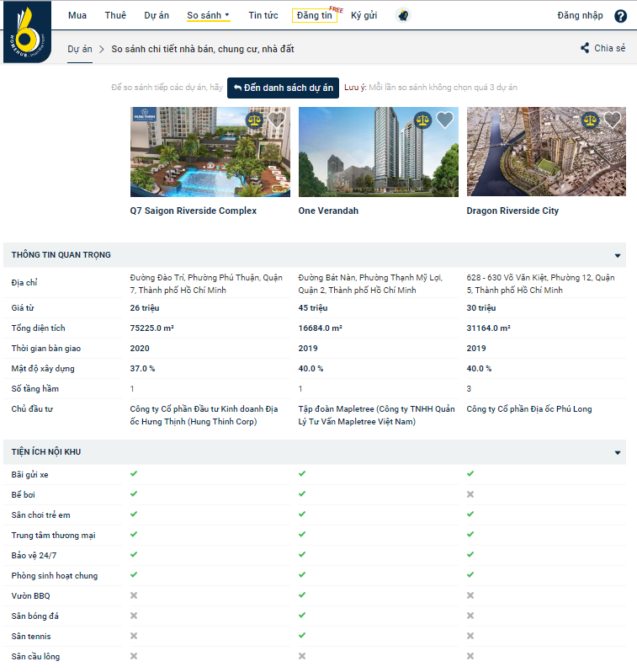Click One Verandah's check mark for Sân tennis
This screenshot has width=637, height=672.
[302, 635]
